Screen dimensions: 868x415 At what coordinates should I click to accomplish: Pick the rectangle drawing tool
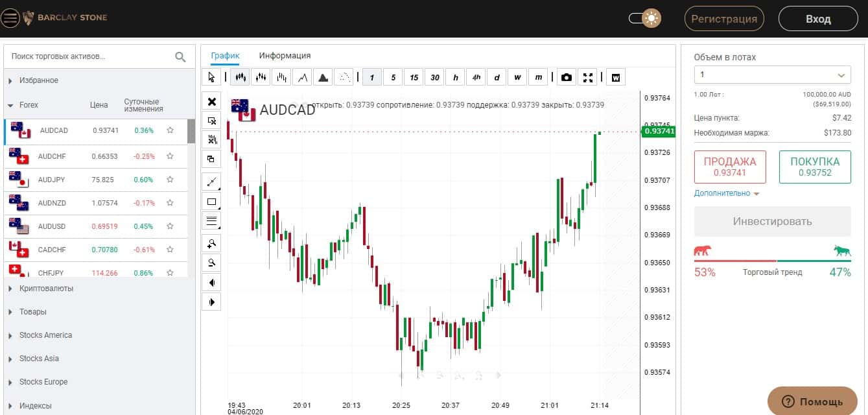pyautogui.click(x=211, y=202)
